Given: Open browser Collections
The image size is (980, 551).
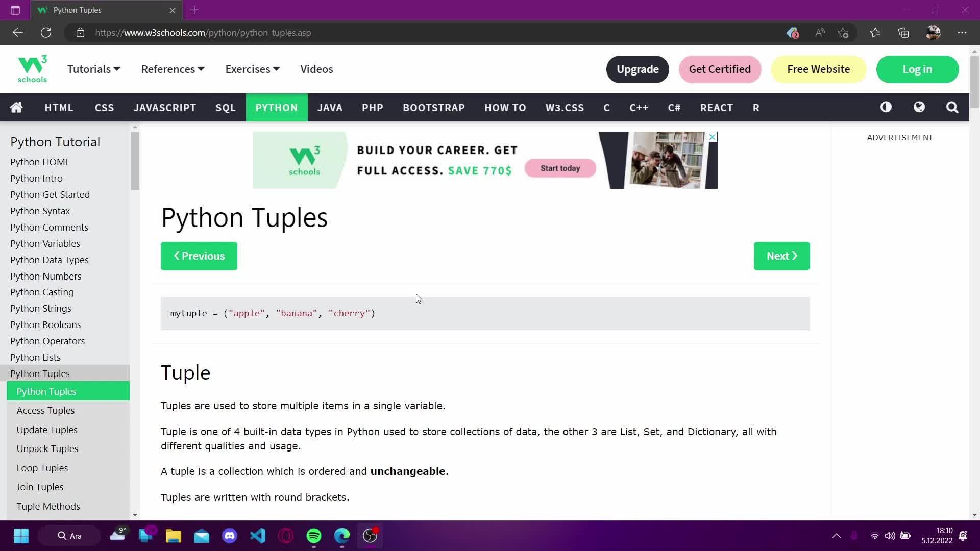Looking at the screenshot, I should [x=903, y=33].
